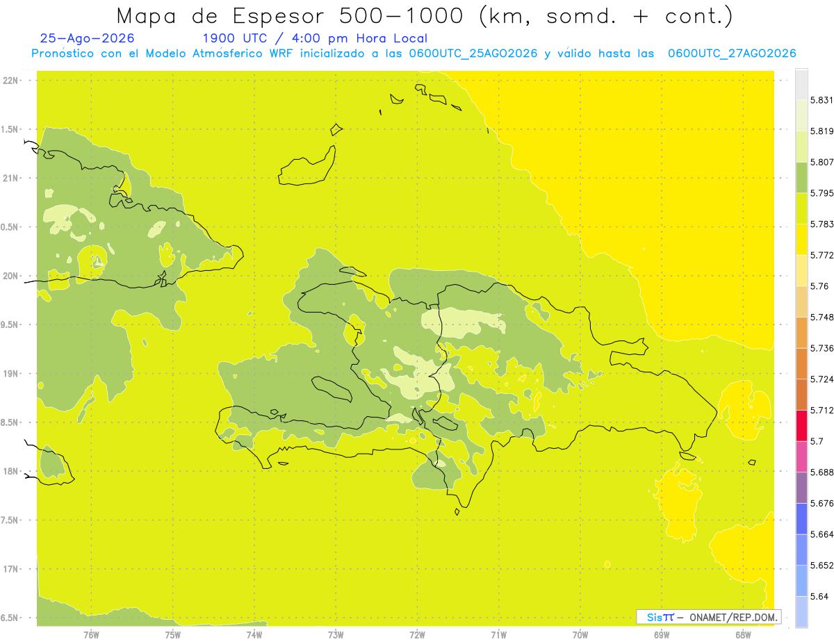Click the 'ONAMET/REP.DOM.' credit box

[x=709, y=617]
